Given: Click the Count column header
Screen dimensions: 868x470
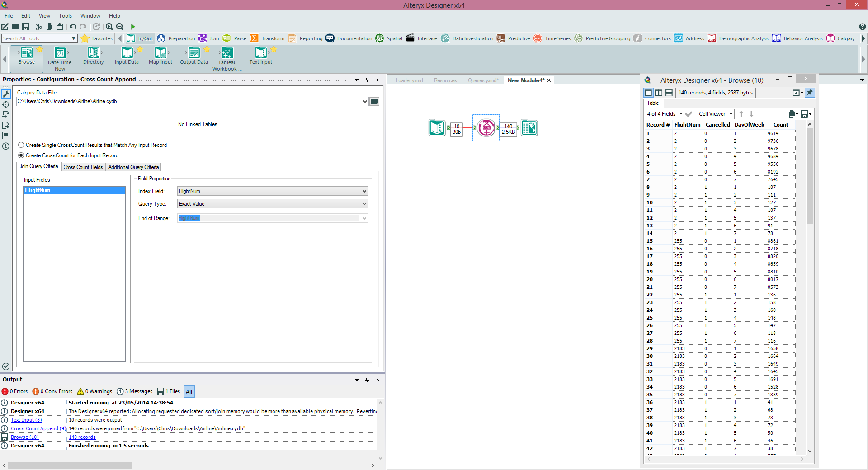Looking at the screenshot, I should (780, 125).
